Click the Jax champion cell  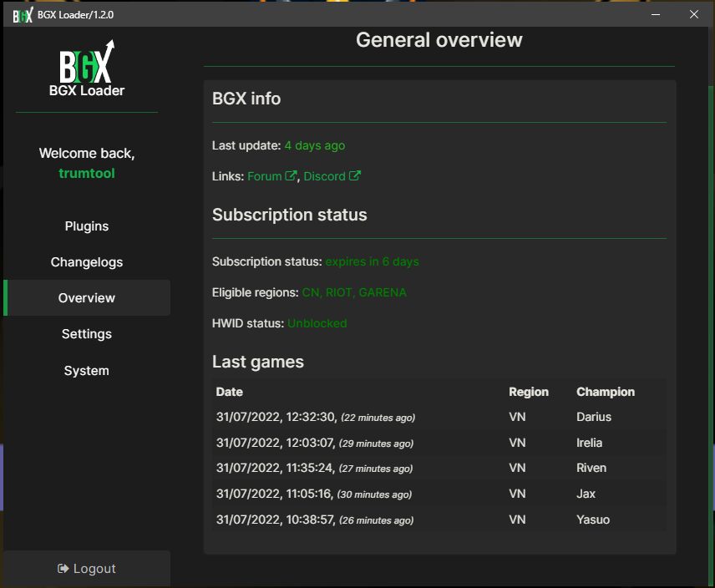point(586,494)
